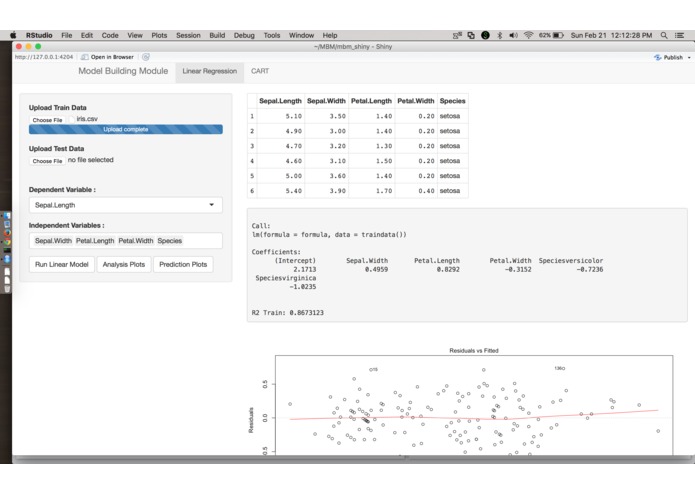Screen dimensions: 695x494
Task: Open the Session menu
Action: [x=188, y=35]
